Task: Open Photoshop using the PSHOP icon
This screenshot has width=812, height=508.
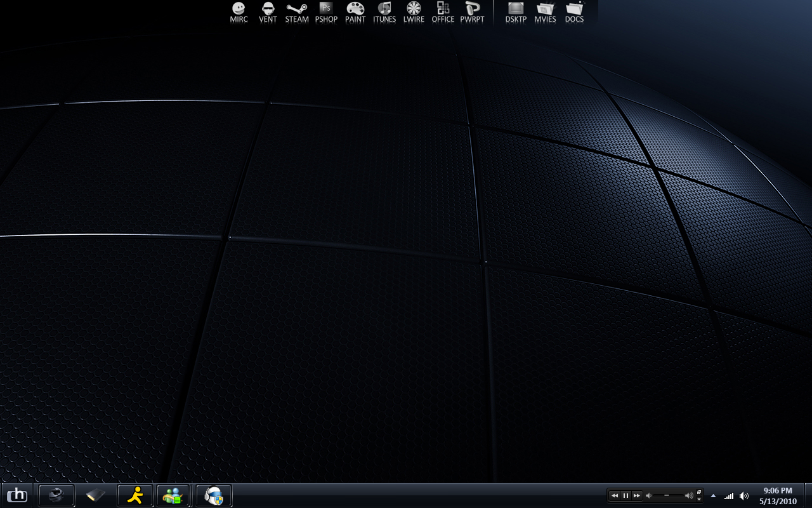Action: (326, 11)
